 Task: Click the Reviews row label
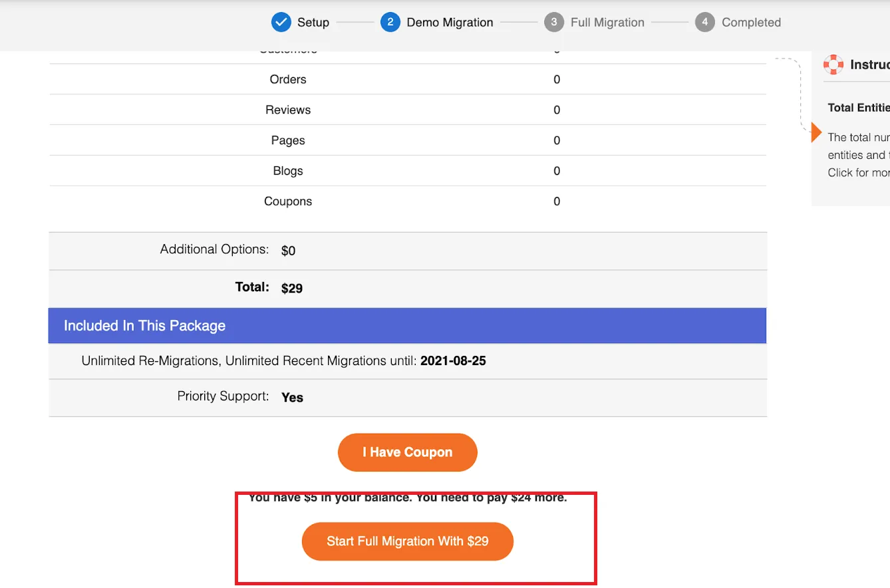(288, 110)
